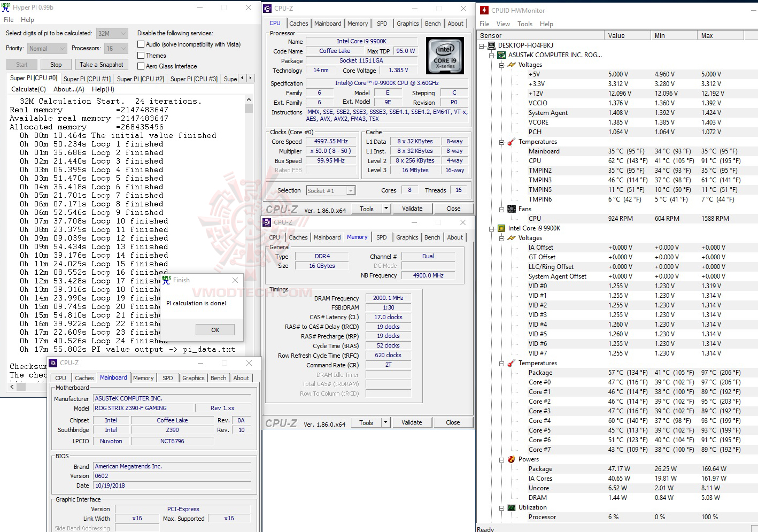Check the Aero Glass Interface option

tap(141, 66)
